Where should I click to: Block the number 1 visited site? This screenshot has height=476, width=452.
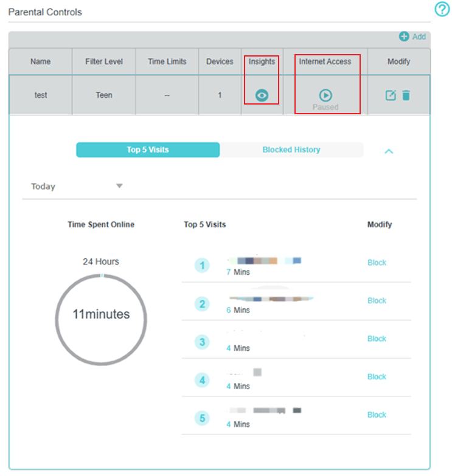click(377, 263)
